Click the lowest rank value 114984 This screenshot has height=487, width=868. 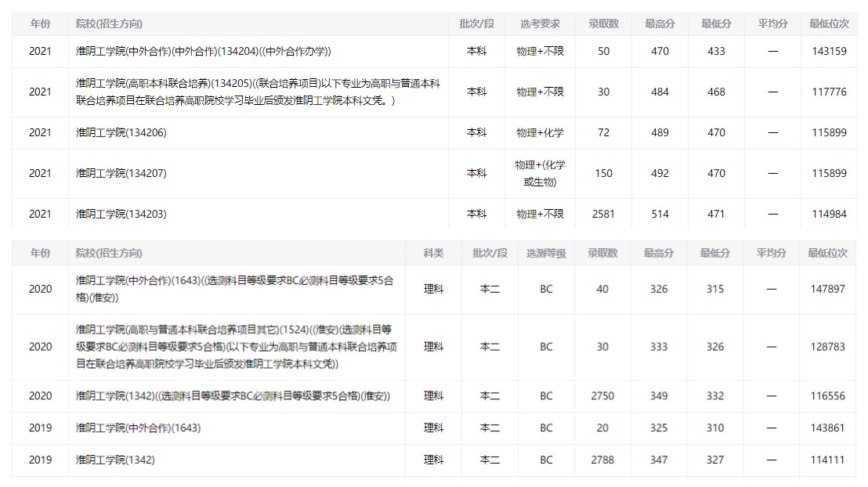(x=829, y=215)
